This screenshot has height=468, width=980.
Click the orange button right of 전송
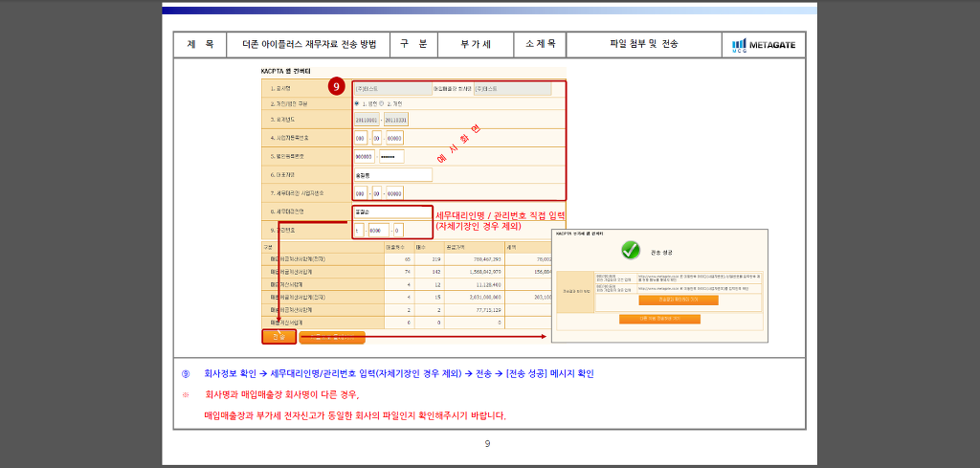click(x=331, y=338)
